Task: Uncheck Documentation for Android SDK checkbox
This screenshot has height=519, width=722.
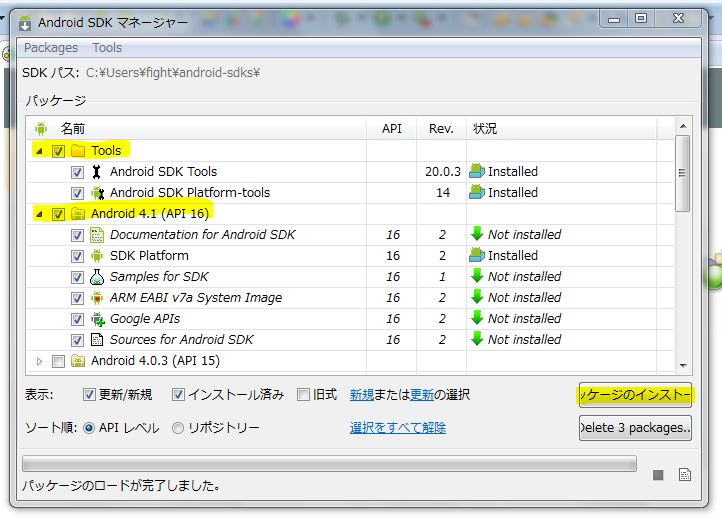Action: click(77, 235)
